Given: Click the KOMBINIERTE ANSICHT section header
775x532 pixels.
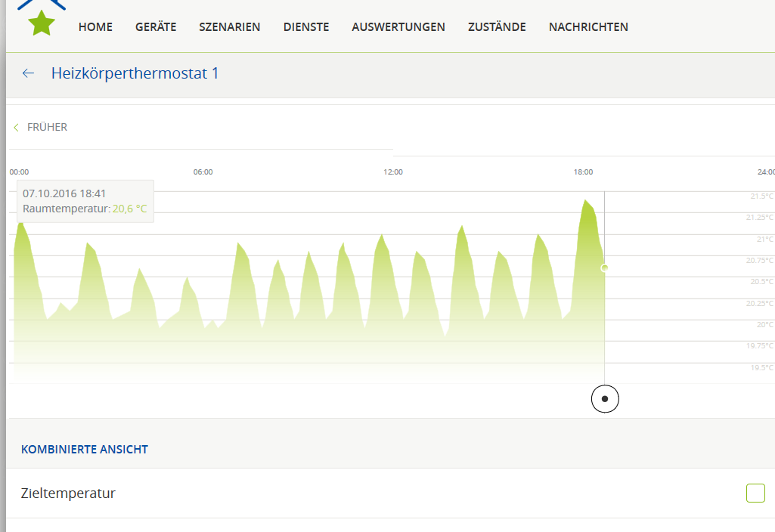Looking at the screenshot, I should click(x=85, y=450).
